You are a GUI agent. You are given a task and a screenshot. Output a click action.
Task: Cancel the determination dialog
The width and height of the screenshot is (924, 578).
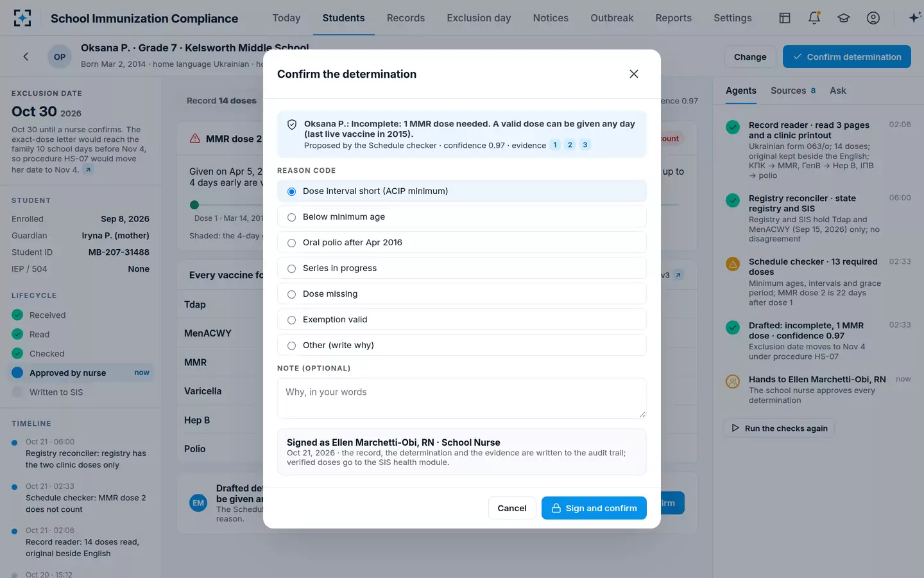coord(512,508)
